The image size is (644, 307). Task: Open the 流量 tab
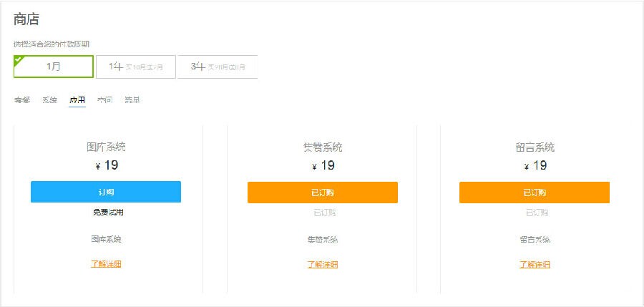pyautogui.click(x=132, y=100)
